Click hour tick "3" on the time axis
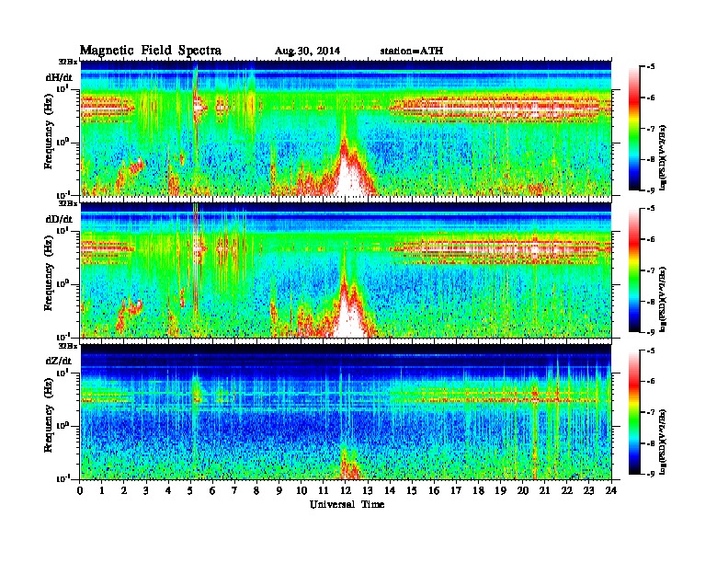728x563 pixels. [x=147, y=490]
